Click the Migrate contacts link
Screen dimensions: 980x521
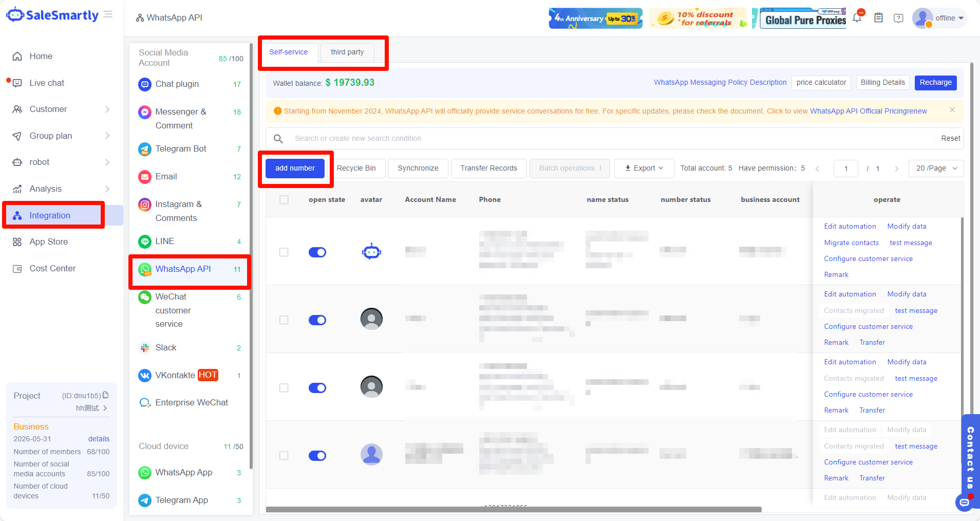pyautogui.click(x=852, y=243)
